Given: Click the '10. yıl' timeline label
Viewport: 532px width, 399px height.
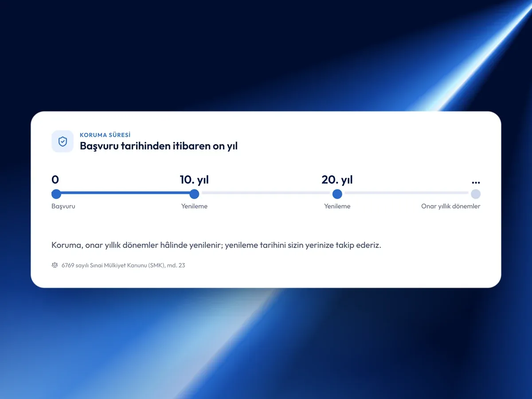Looking at the screenshot, I should point(194,180).
